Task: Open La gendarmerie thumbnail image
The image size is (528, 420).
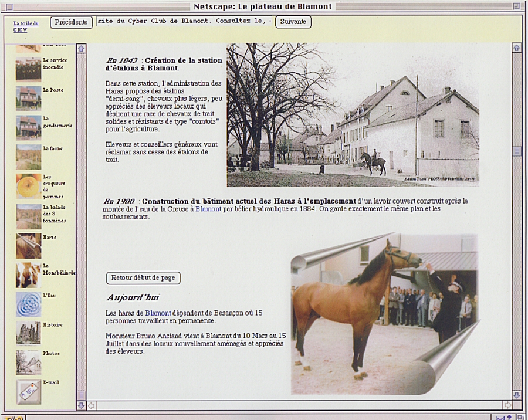Action: (x=28, y=127)
